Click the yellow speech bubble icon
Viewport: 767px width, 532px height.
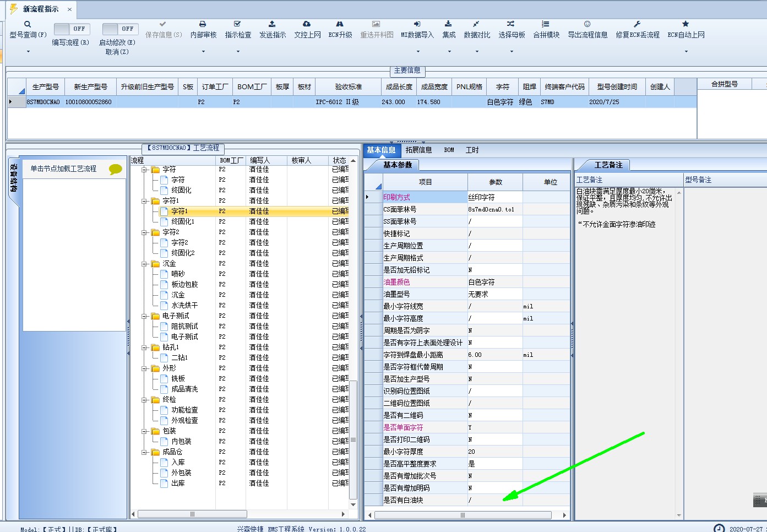coord(115,169)
